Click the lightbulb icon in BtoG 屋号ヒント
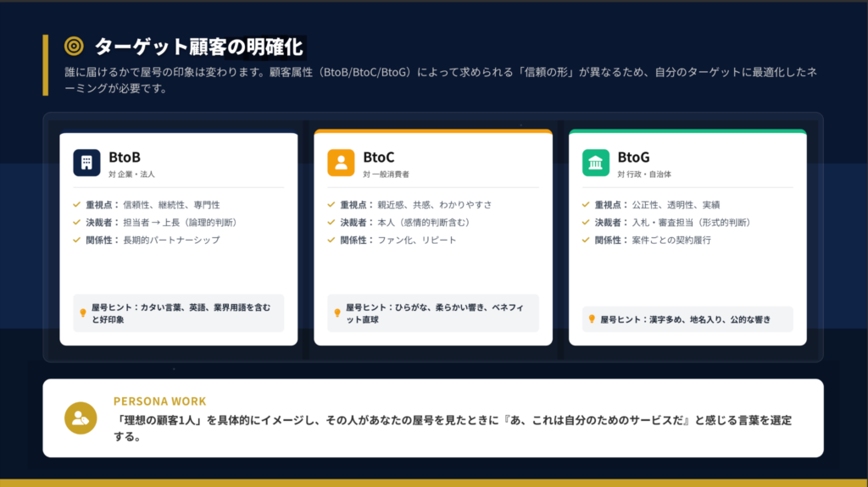Viewport: 868px width, 487px height. [x=592, y=319]
